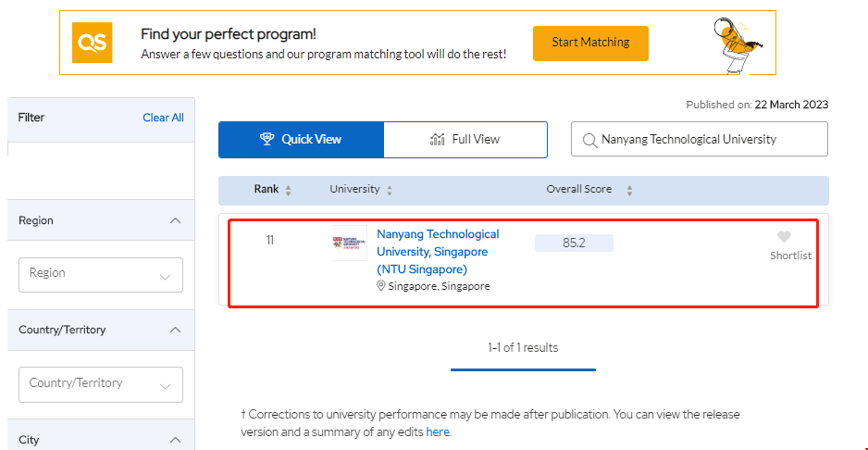Click the banner illustration with magnifying glass
This screenshot has height=450, width=868.
(x=740, y=45)
